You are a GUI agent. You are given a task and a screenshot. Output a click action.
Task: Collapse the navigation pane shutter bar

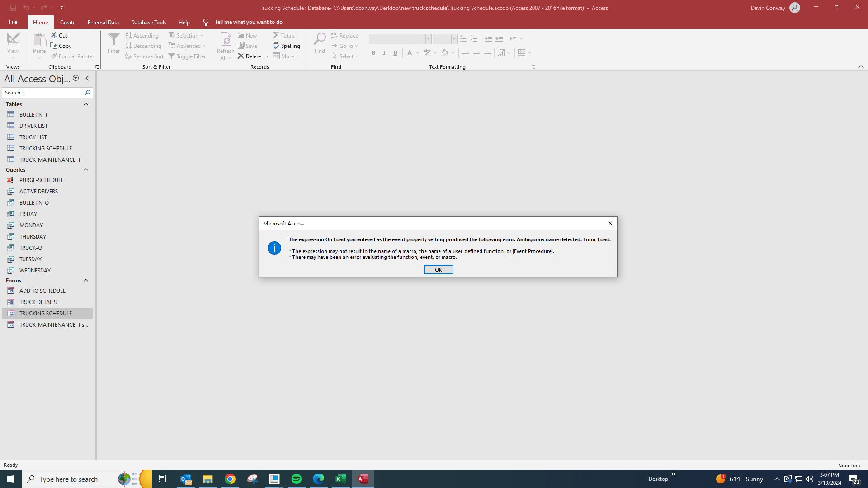(87, 79)
